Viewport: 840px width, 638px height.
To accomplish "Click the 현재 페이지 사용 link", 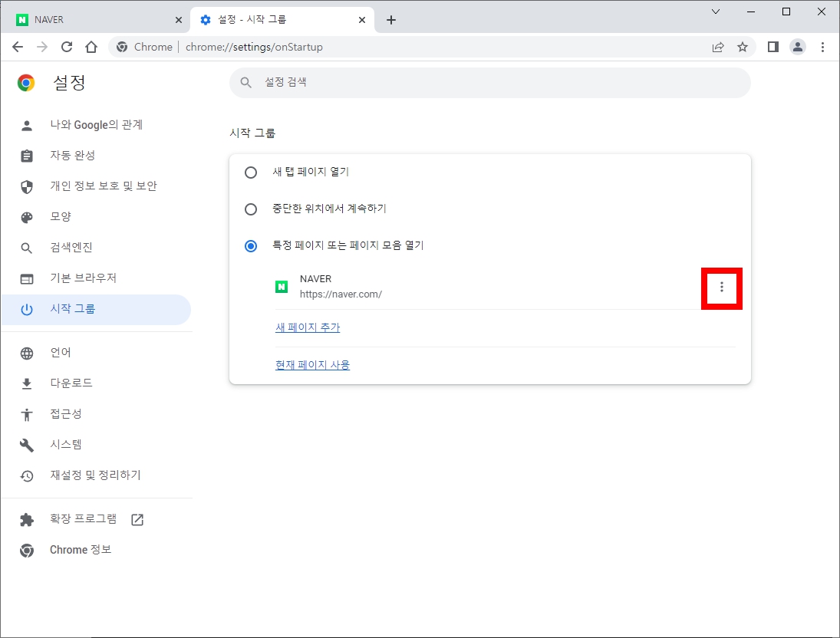I will pyautogui.click(x=312, y=364).
